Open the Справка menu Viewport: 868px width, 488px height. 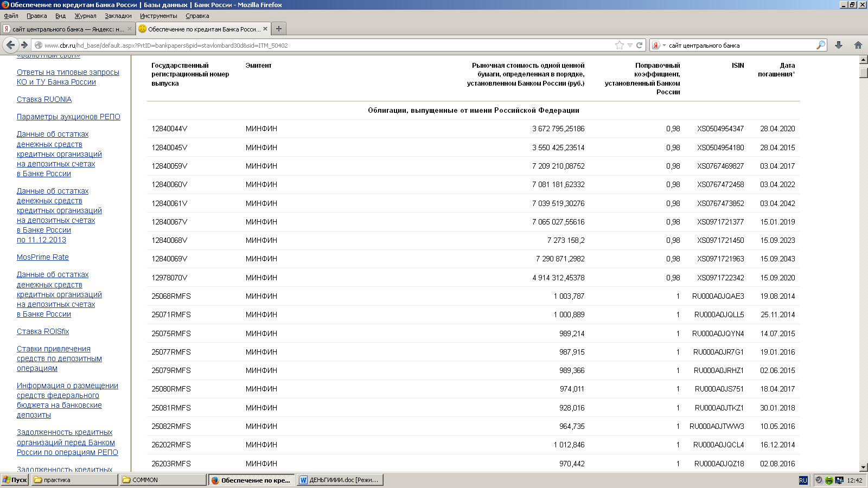click(197, 16)
